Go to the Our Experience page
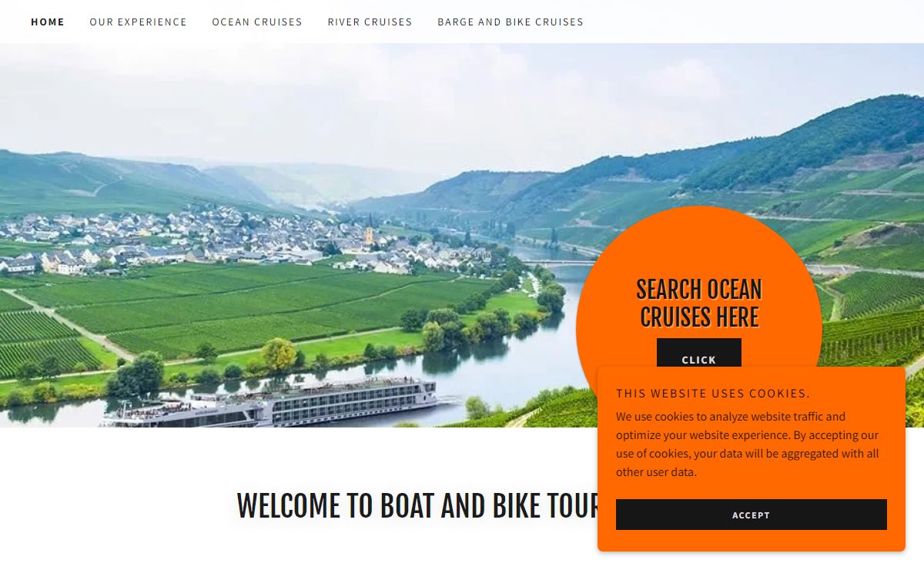Screen dimensions: 924x570 click(139, 22)
